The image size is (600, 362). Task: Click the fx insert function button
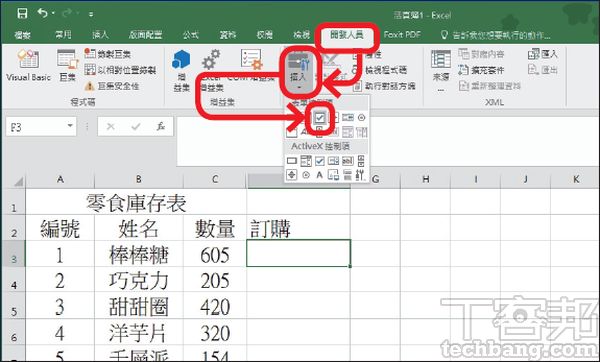point(161,126)
